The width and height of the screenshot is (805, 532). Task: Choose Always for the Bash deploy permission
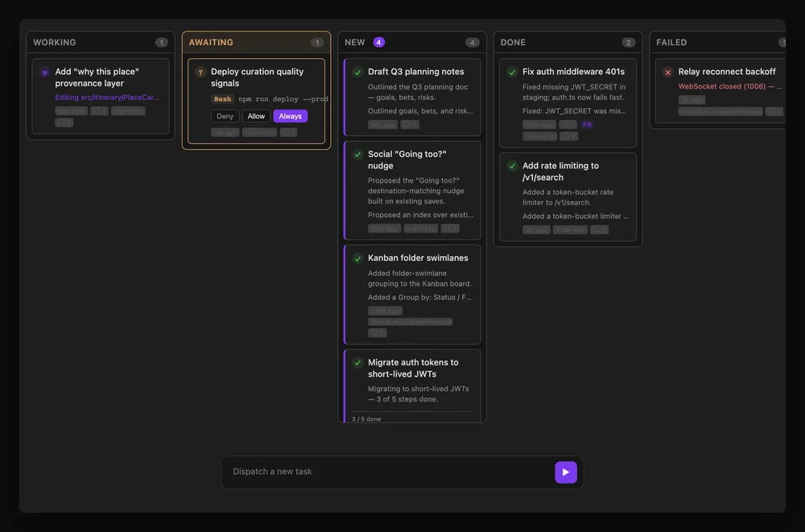[x=290, y=116]
